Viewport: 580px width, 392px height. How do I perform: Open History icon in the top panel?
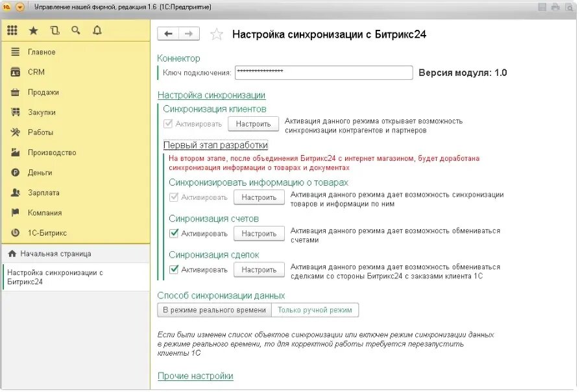coord(54,31)
